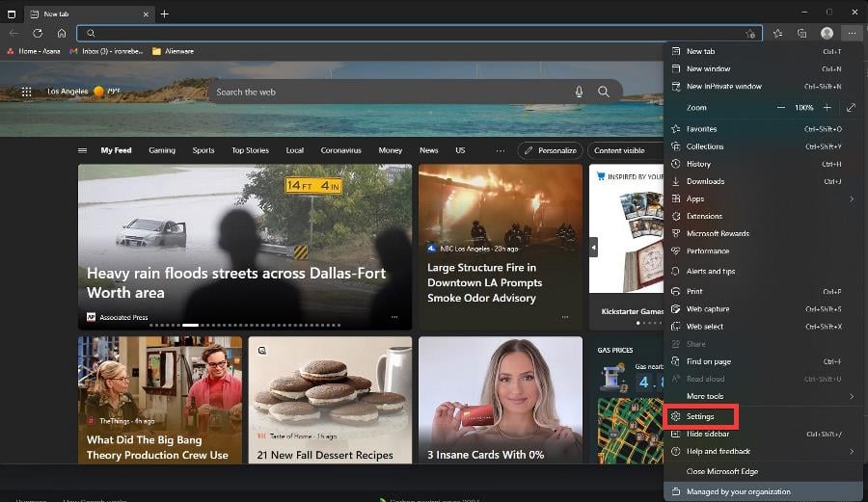Image resolution: width=868 pixels, height=502 pixels.
Task: Open the Collections toolbar icon
Action: point(801,33)
